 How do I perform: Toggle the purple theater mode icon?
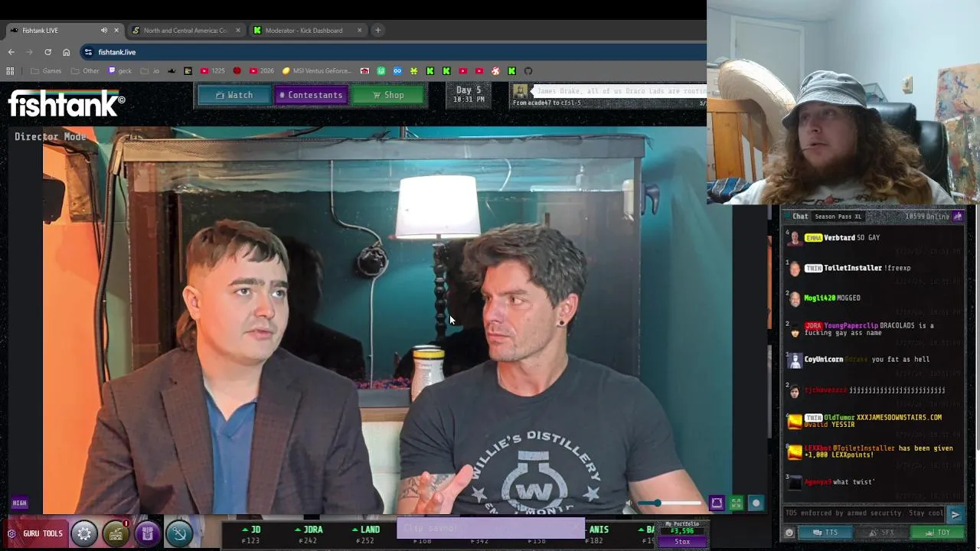tap(717, 503)
